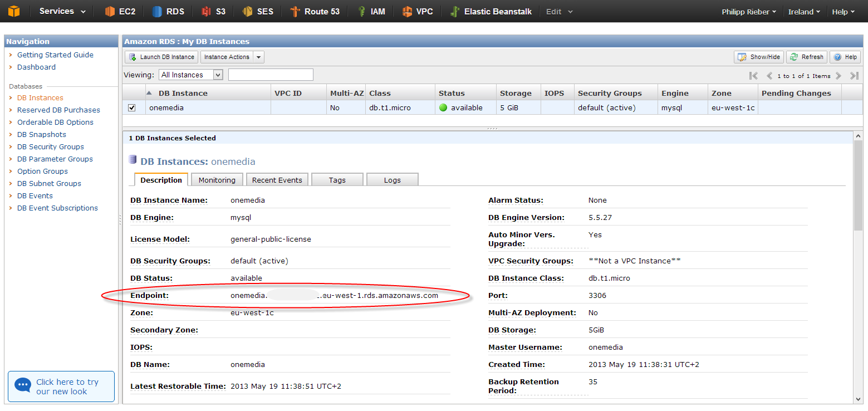Click the endpoint hostname value
The height and width of the screenshot is (411, 868).
(x=334, y=295)
